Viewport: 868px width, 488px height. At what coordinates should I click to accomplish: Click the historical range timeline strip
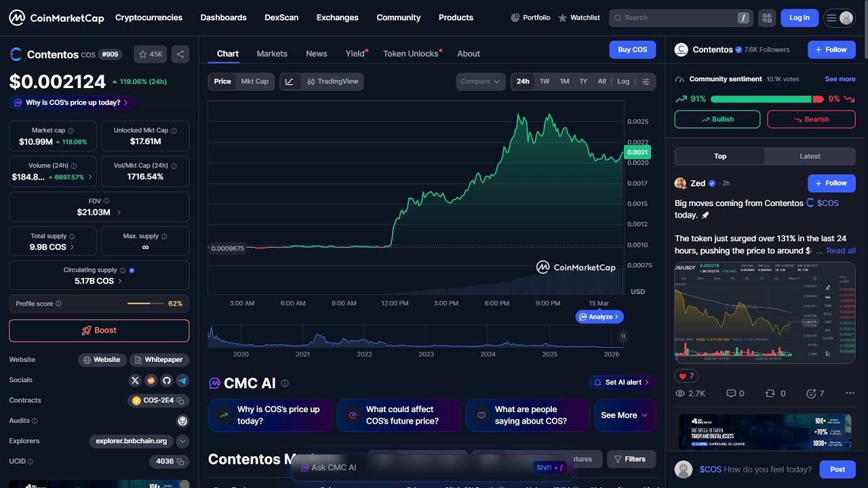pyautogui.click(x=415, y=336)
